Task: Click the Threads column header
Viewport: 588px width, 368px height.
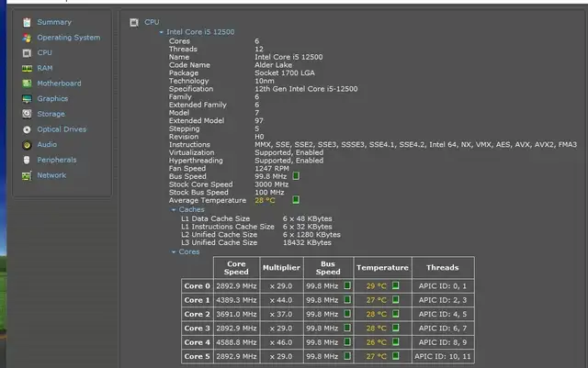Action: pos(443,268)
